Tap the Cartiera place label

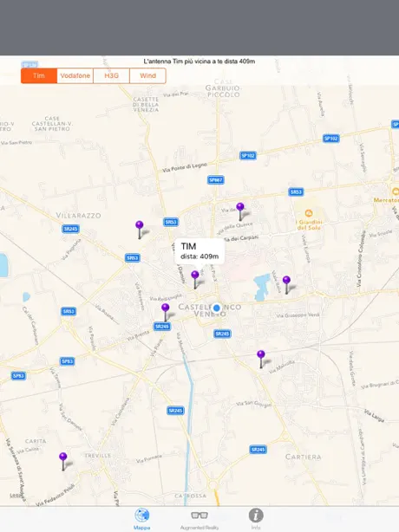[304, 457]
